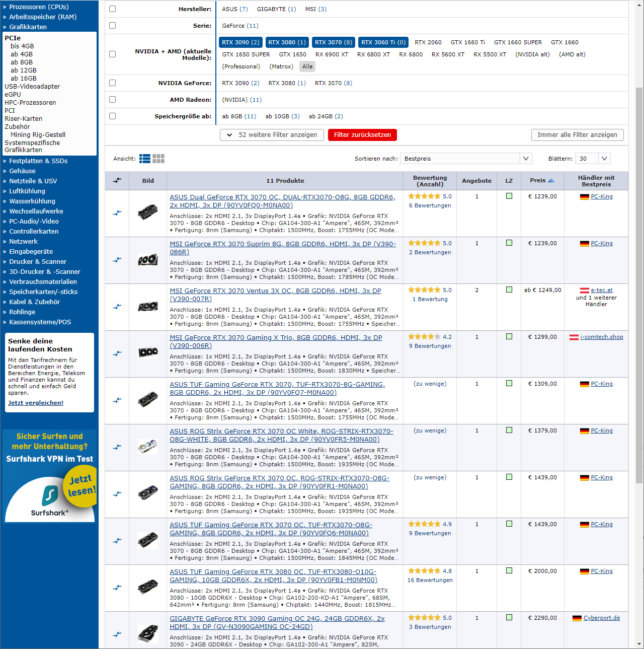
Task: Click compare icon in table header
Action: click(117, 180)
